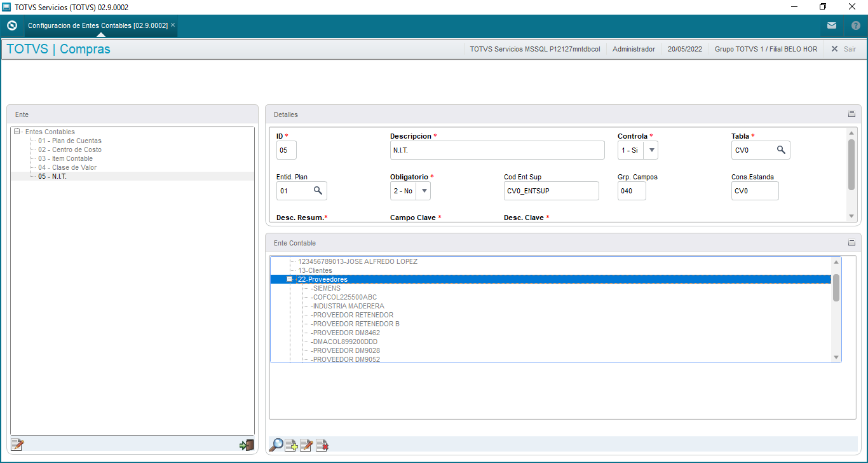Click the Cod Ent Sup input field

[x=552, y=191]
